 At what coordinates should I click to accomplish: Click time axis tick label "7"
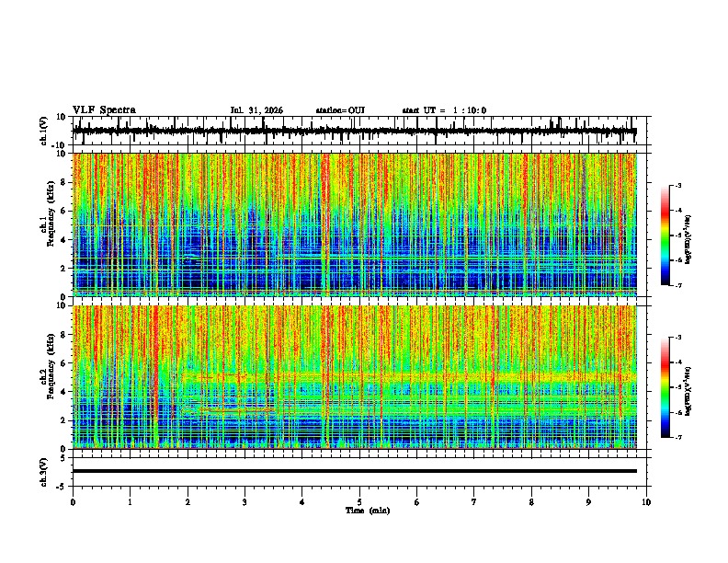(x=474, y=502)
